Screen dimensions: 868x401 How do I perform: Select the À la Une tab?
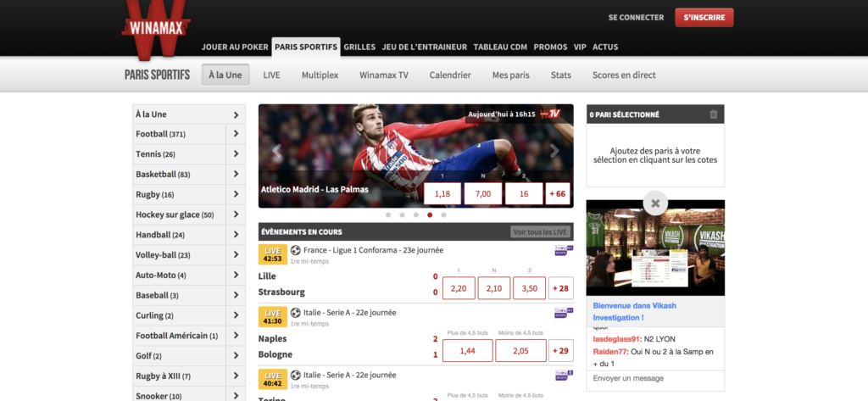coord(225,75)
